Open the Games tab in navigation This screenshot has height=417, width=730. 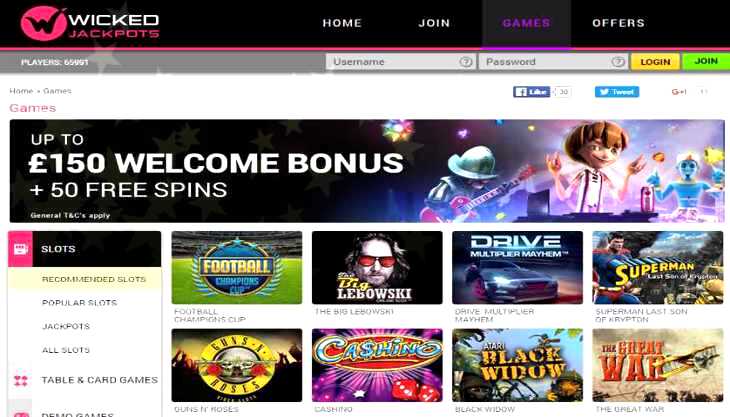(526, 23)
